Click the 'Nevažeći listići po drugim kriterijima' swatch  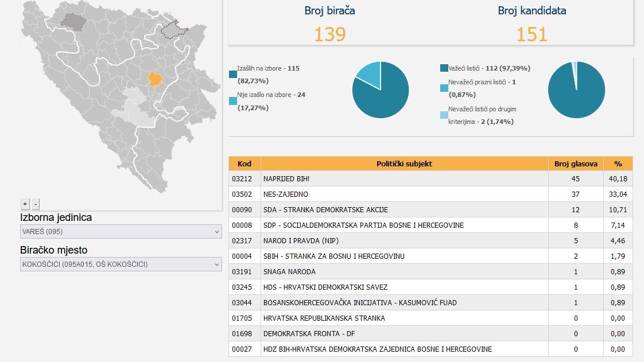(444, 115)
